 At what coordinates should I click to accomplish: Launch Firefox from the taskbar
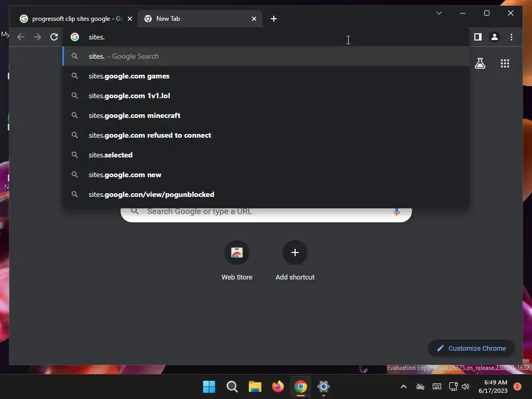(x=278, y=387)
